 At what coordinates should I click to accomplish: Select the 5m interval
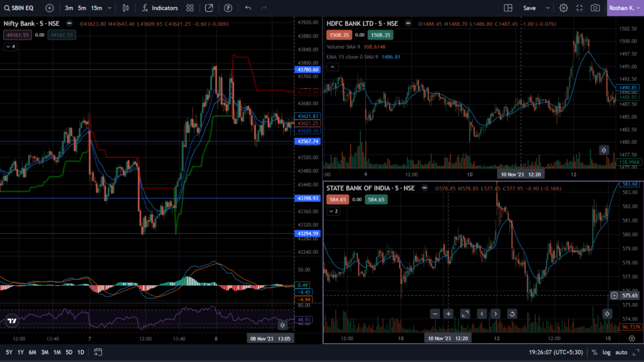click(82, 8)
